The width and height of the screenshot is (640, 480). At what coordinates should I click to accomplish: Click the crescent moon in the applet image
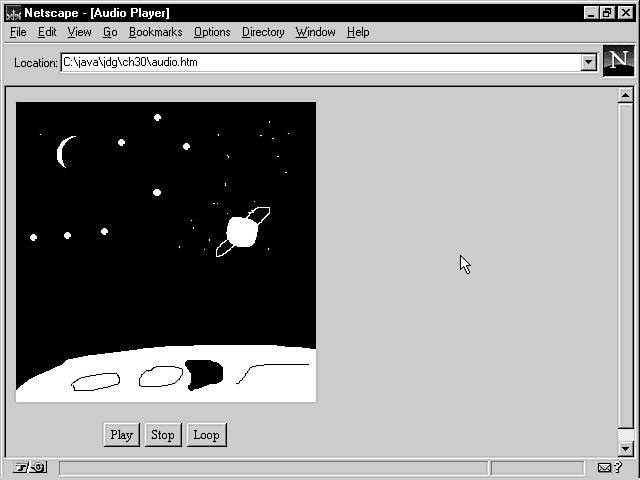(x=63, y=152)
